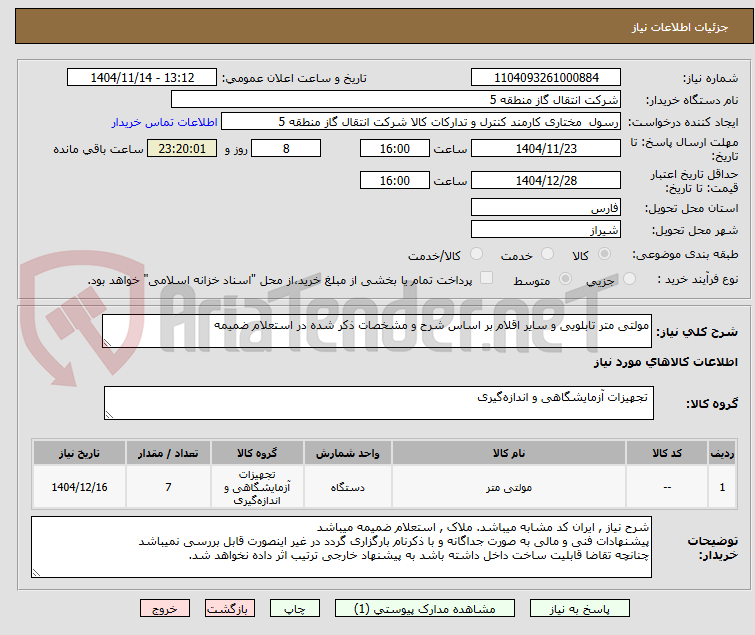Click the remaining time field 23:20:01
The width and height of the screenshot is (755, 635).
(x=182, y=148)
